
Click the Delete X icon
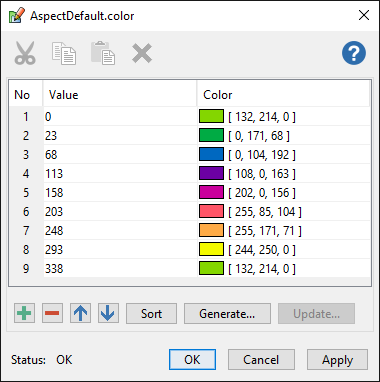(x=142, y=53)
